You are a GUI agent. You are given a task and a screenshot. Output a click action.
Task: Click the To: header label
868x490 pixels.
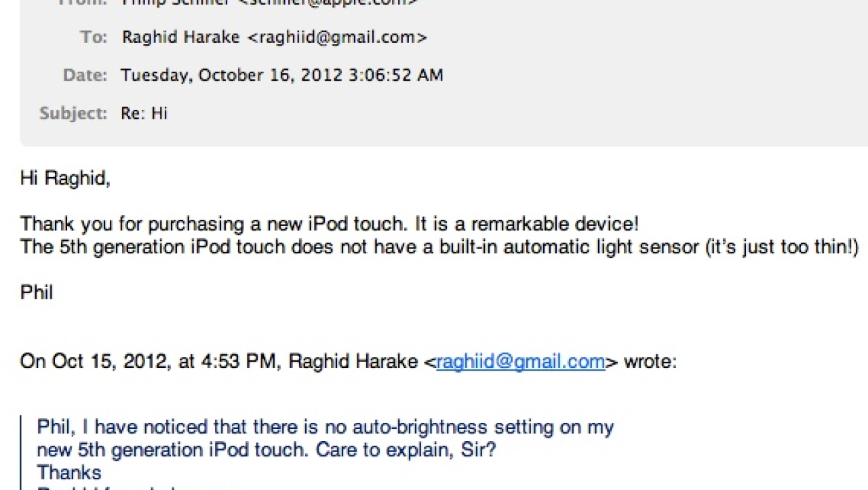click(x=94, y=37)
